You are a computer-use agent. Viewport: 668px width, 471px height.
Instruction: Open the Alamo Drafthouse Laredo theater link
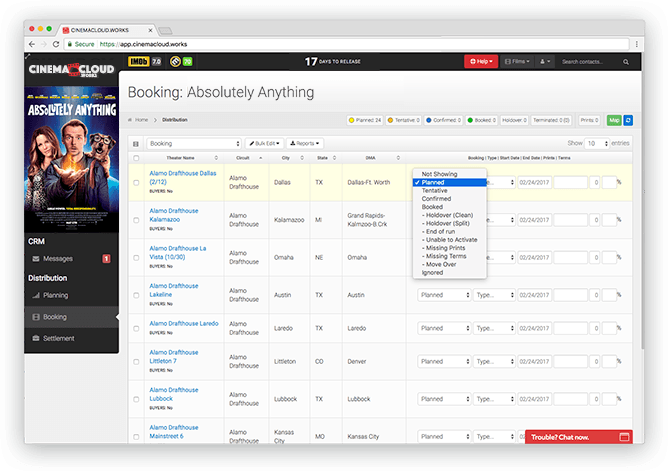(184, 324)
